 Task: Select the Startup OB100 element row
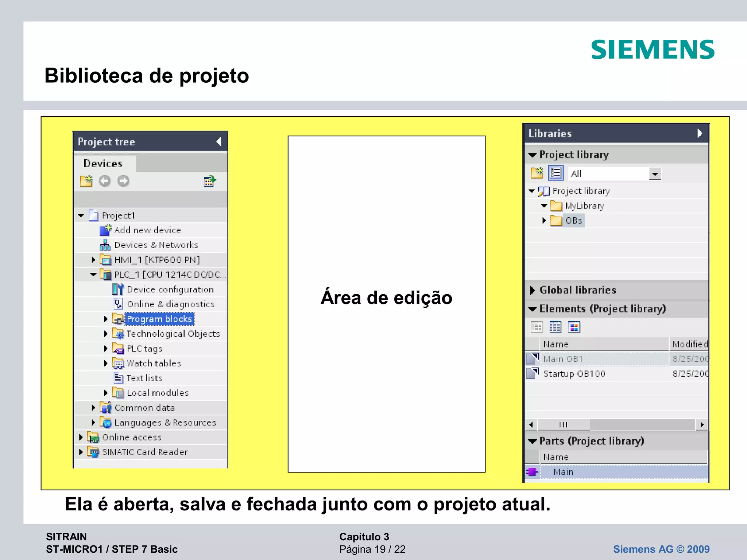tap(617, 374)
